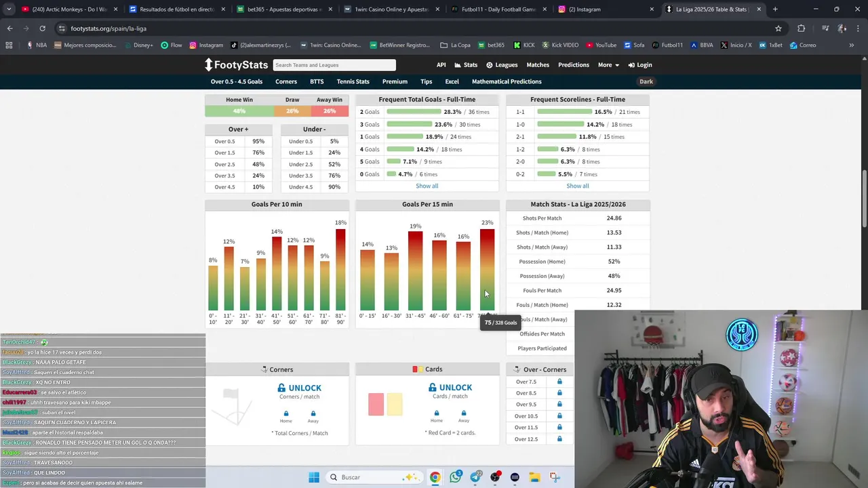Open WhatsApp from the taskbar

pyautogui.click(x=455, y=477)
